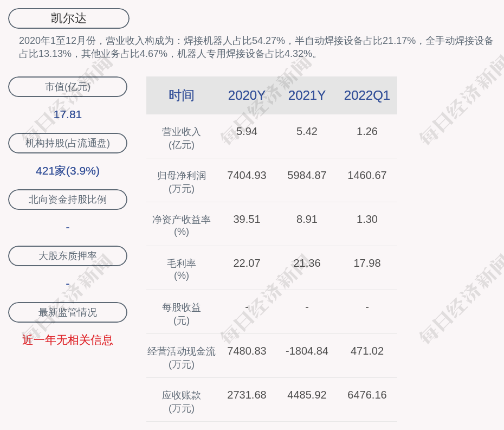Click the 营业收入 (亿元) row label
Screen dimensions: 504x430
[x=182, y=138]
